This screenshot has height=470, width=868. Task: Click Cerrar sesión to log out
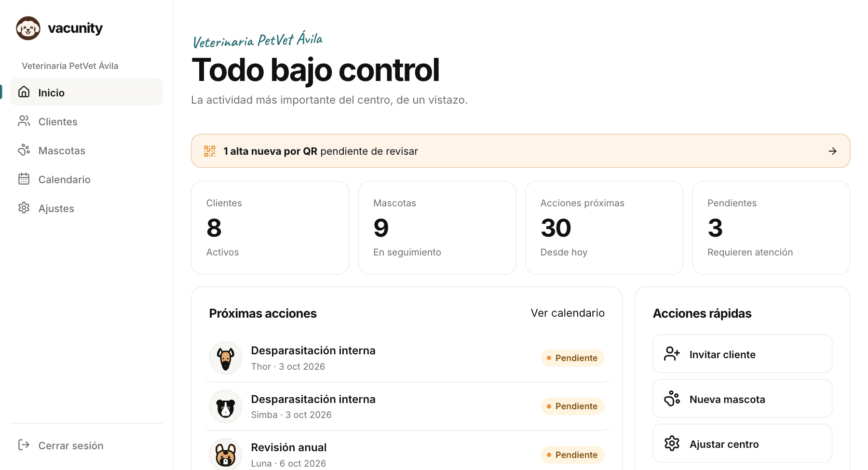click(86, 445)
